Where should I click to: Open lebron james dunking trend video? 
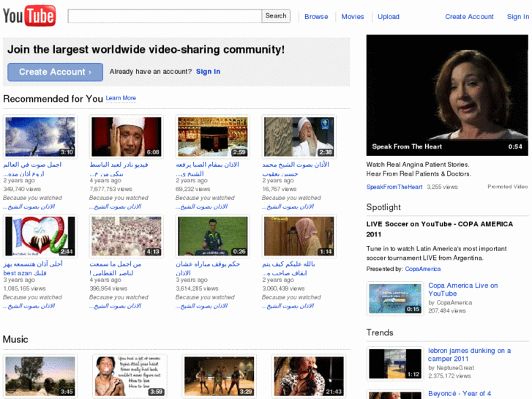(x=469, y=354)
